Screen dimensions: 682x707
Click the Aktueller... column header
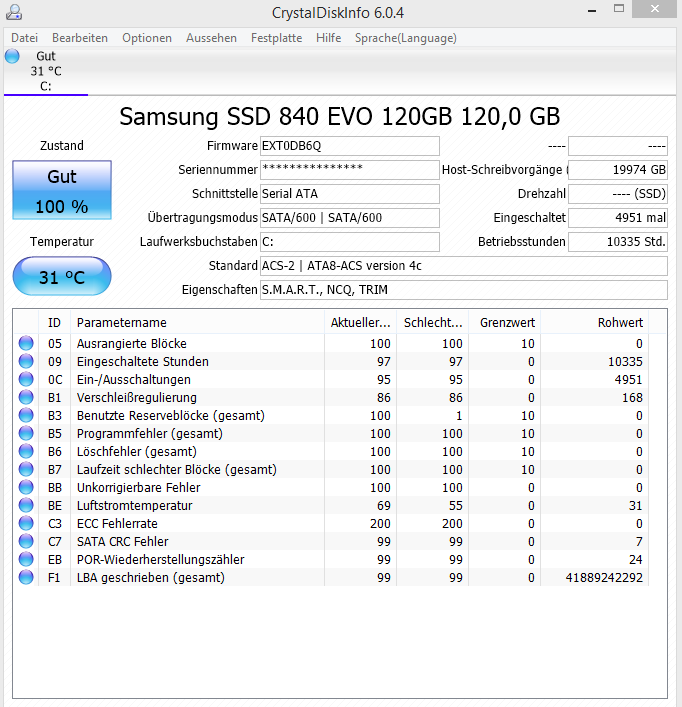(x=360, y=323)
